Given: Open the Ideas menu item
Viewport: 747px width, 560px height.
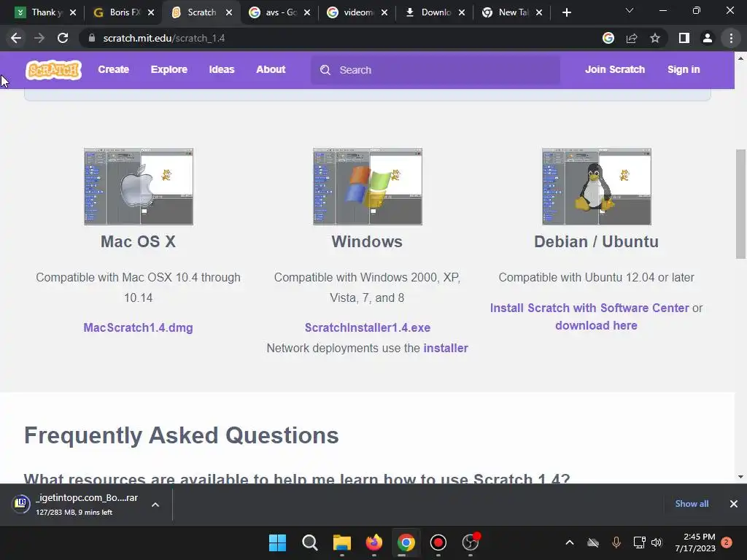Looking at the screenshot, I should click(x=222, y=69).
